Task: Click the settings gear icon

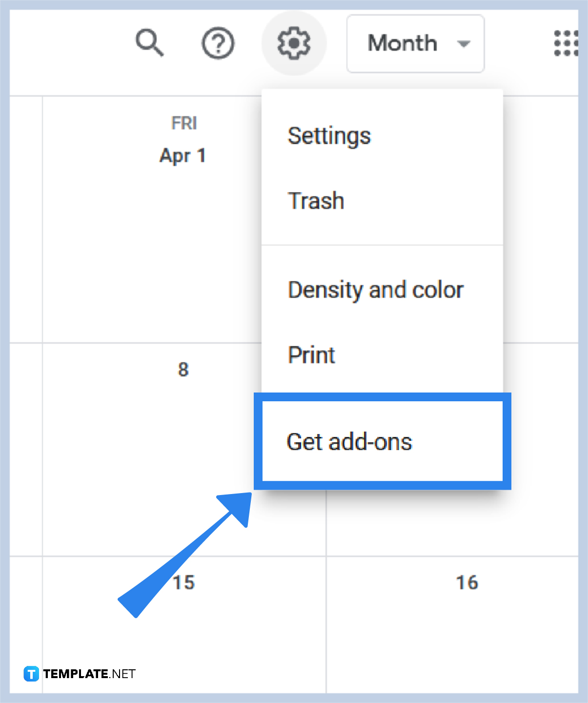Action: (x=294, y=43)
